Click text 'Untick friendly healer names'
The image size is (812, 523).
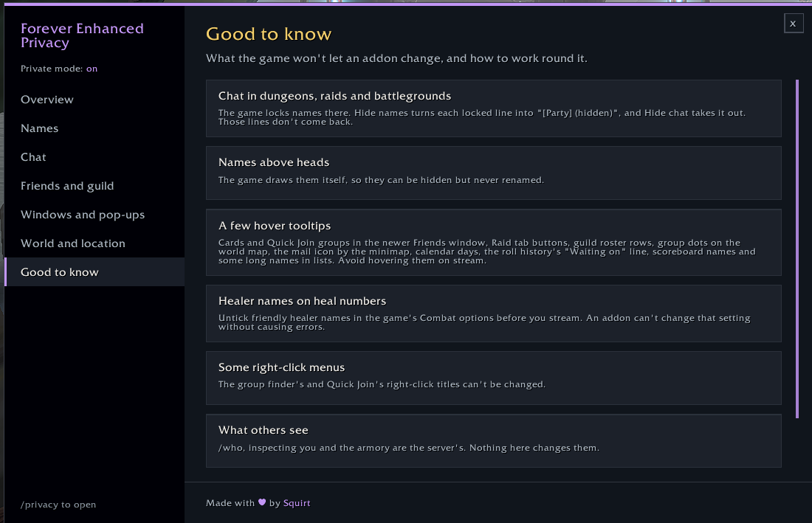pyautogui.click(x=291, y=318)
